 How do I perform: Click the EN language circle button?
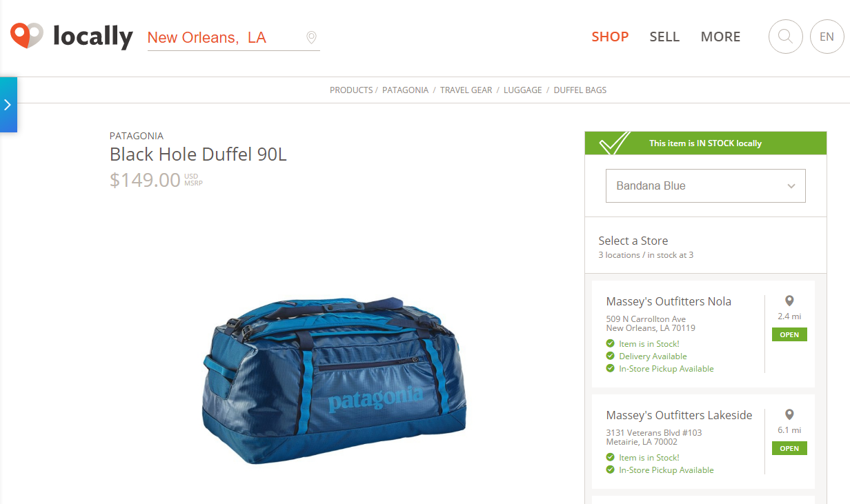click(827, 37)
